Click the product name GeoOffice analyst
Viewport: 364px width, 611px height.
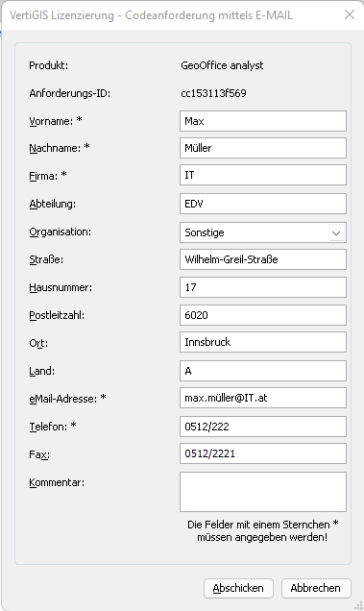pyautogui.click(x=222, y=65)
